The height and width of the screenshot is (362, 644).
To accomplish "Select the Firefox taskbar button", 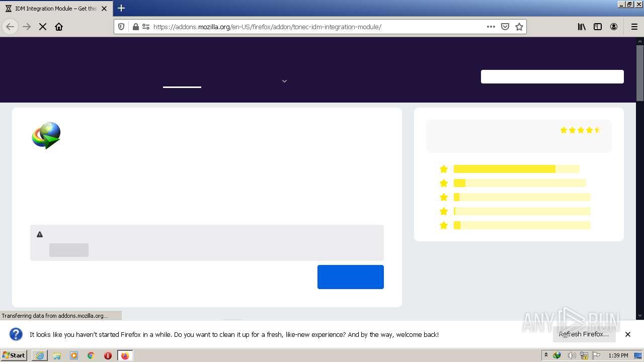I will point(125,355).
